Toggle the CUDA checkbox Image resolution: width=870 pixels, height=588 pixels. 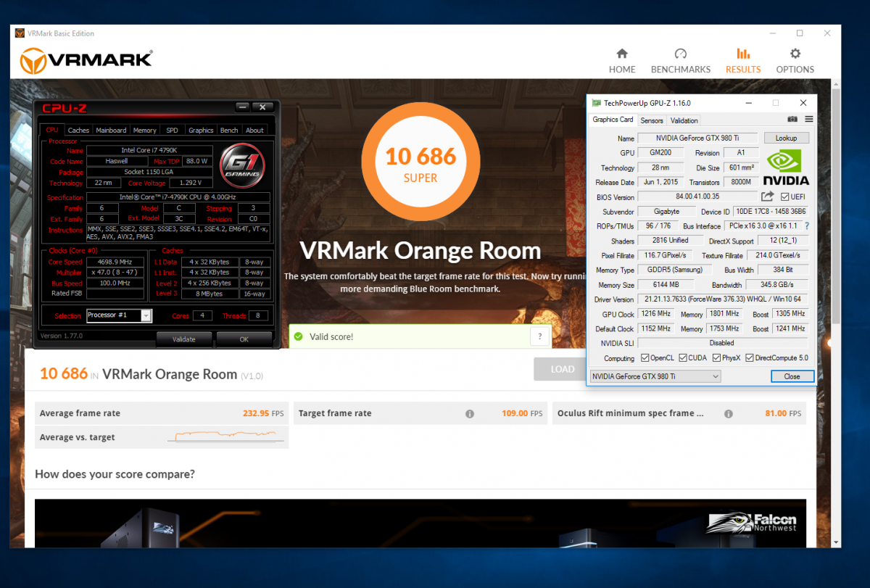682,358
